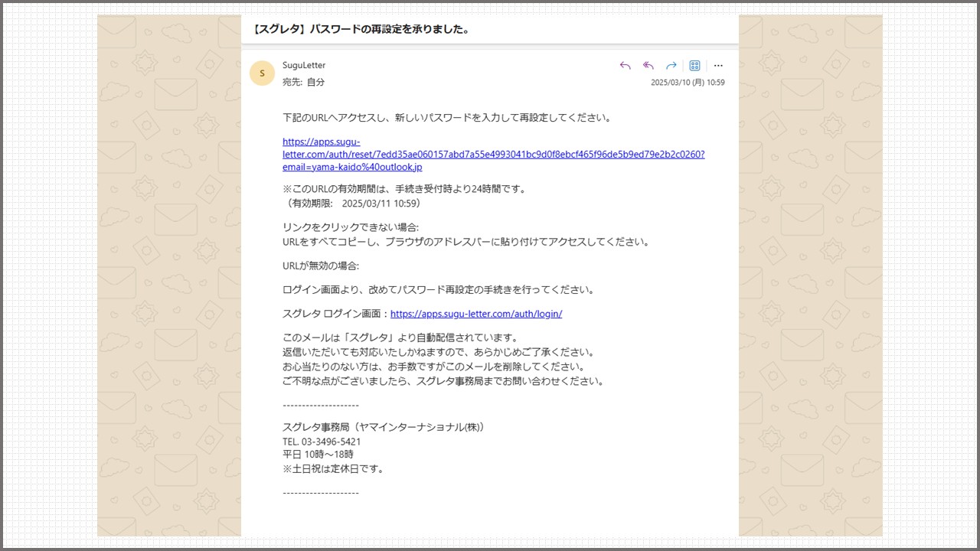Click the date 2025/03/10 (月) 10:59
Viewport: 980px width, 551px height.
688,83
